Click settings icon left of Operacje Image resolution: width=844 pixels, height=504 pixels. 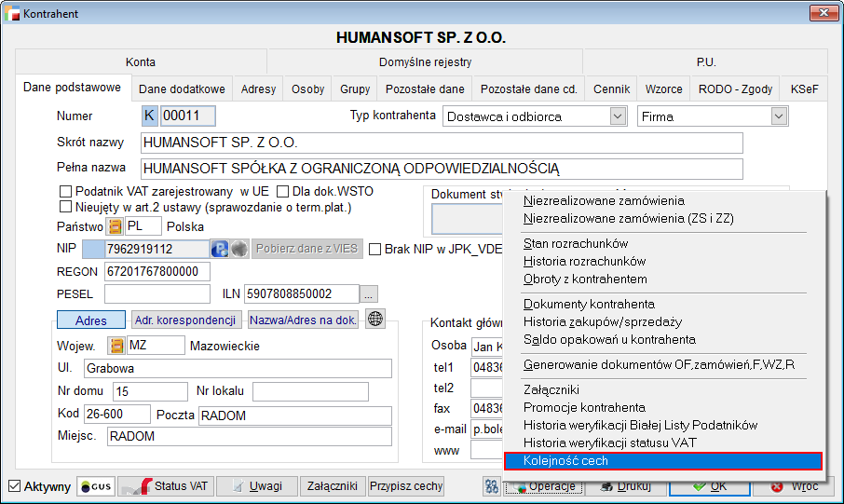click(492, 486)
